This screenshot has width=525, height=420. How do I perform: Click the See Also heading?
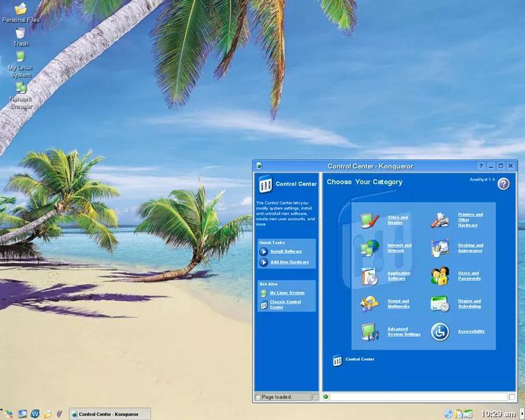click(268, 284)
